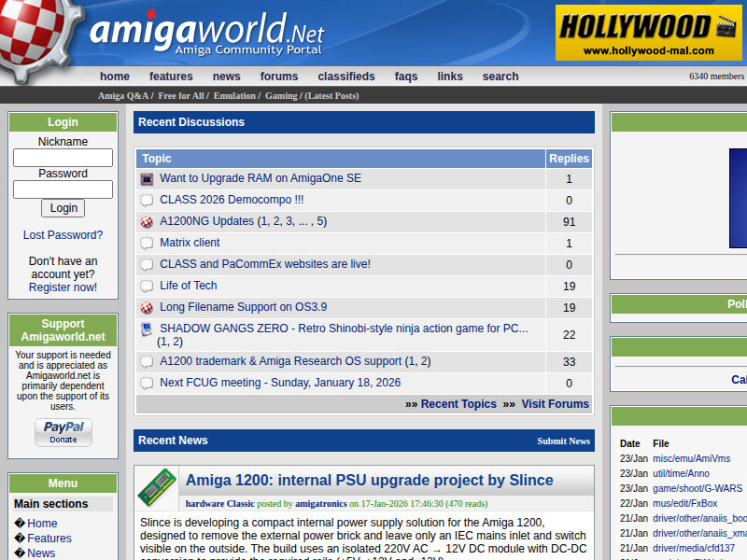Open the A1200NG Updates topic
This screenshot has height=560, width=747.
click(206, 221)
